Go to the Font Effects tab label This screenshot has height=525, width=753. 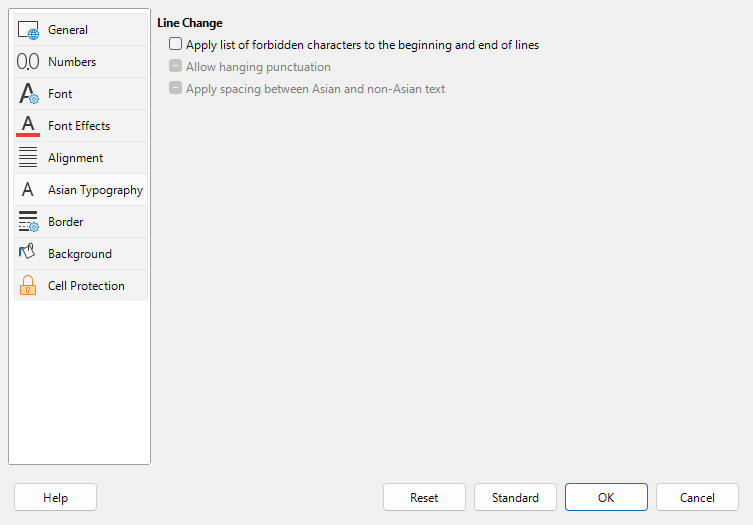tap(79, 126)
